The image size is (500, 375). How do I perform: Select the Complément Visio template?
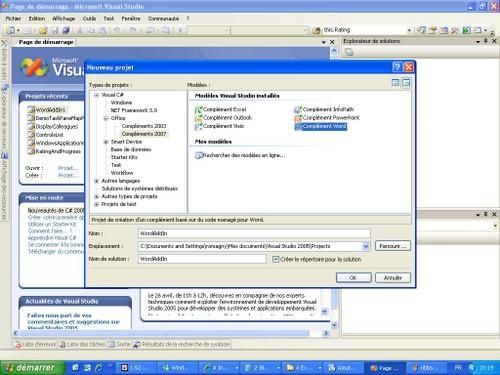[x=220, y=126]
